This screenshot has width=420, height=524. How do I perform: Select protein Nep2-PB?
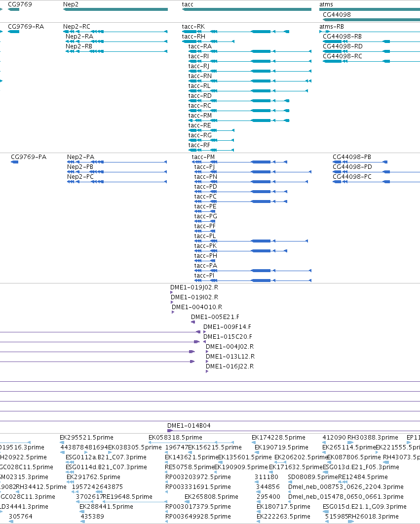pos(80,167)
